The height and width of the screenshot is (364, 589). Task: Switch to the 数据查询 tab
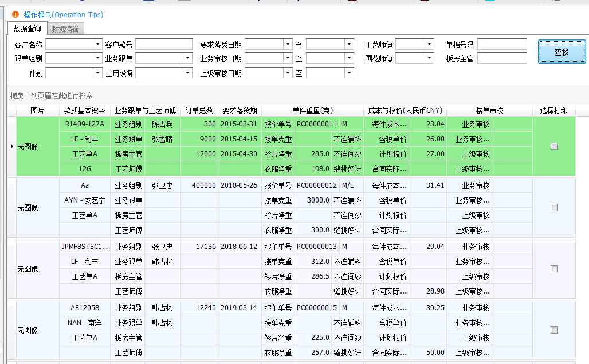point(27,29)
